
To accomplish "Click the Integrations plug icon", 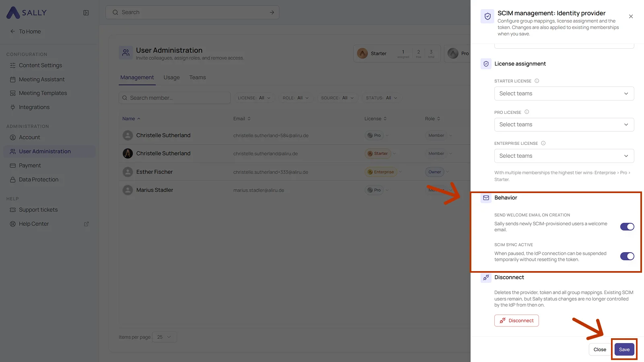I will click(x=12, y=107).
